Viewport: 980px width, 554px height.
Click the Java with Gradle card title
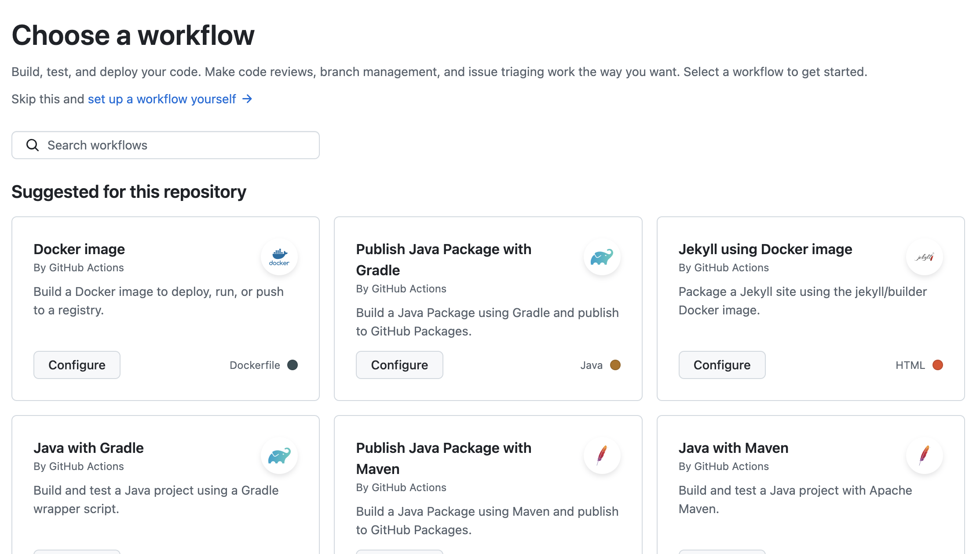pyautogui.click(x=88, y=448)
